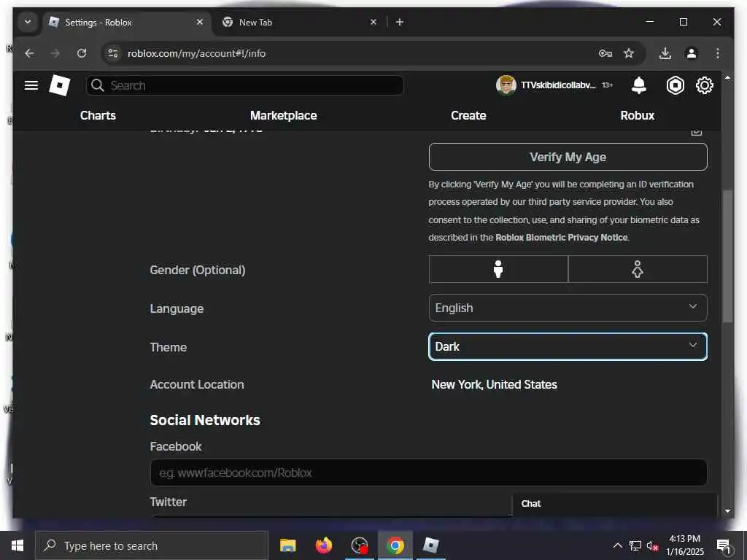Open the Chat panel bar
The width and height of the screenshot is (747, 560).
click(614, 504)
